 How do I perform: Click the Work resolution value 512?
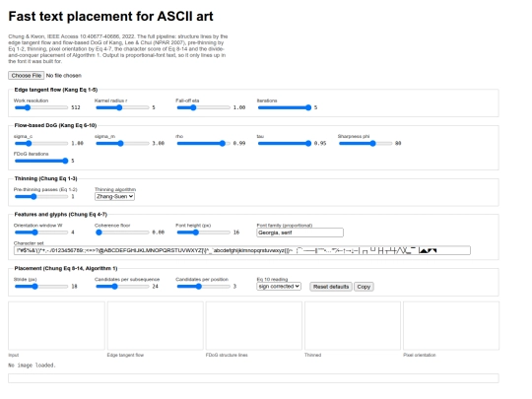click(76, 107)
